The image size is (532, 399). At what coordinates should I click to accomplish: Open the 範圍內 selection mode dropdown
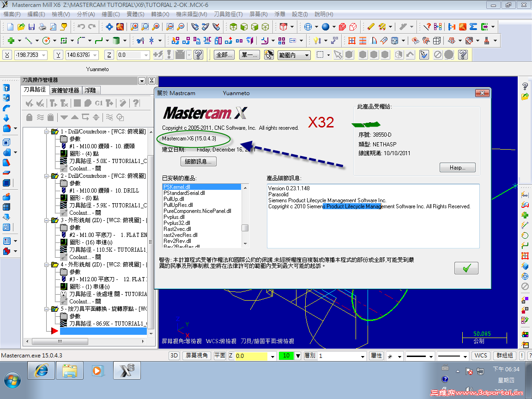click(307, 55)
